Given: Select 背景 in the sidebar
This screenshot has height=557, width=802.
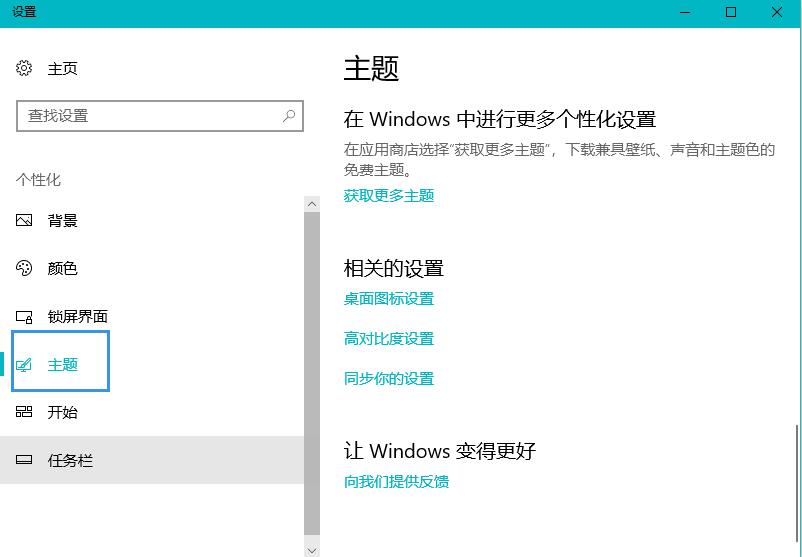Looking at the screenshot, I should tap(152, 220).
